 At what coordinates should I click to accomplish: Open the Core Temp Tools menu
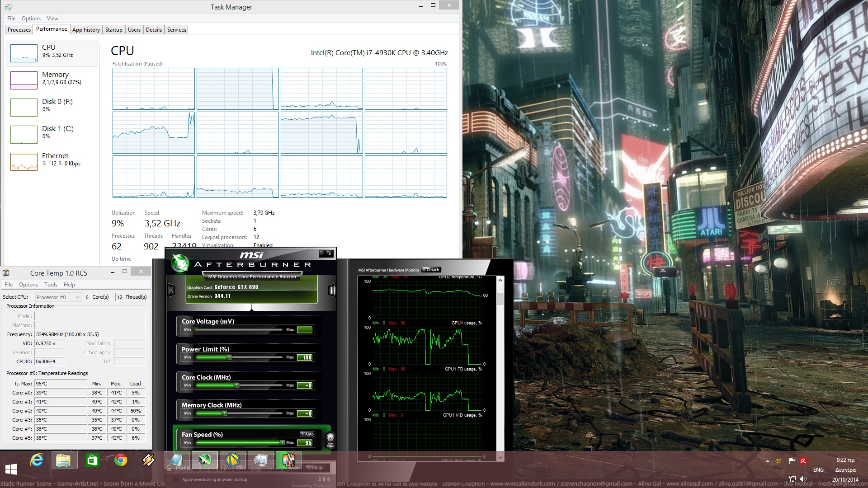pyautogui.click(x=51, y=285)
